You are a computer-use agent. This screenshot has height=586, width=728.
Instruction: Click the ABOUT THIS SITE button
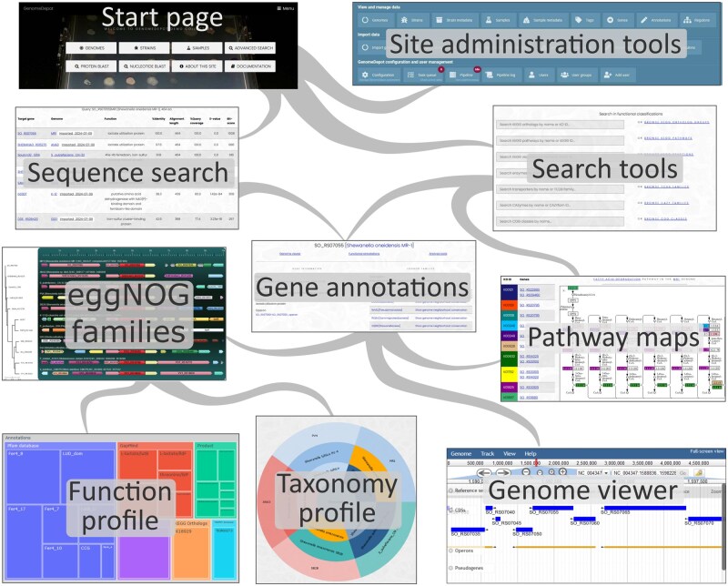[x=197, y=66]
